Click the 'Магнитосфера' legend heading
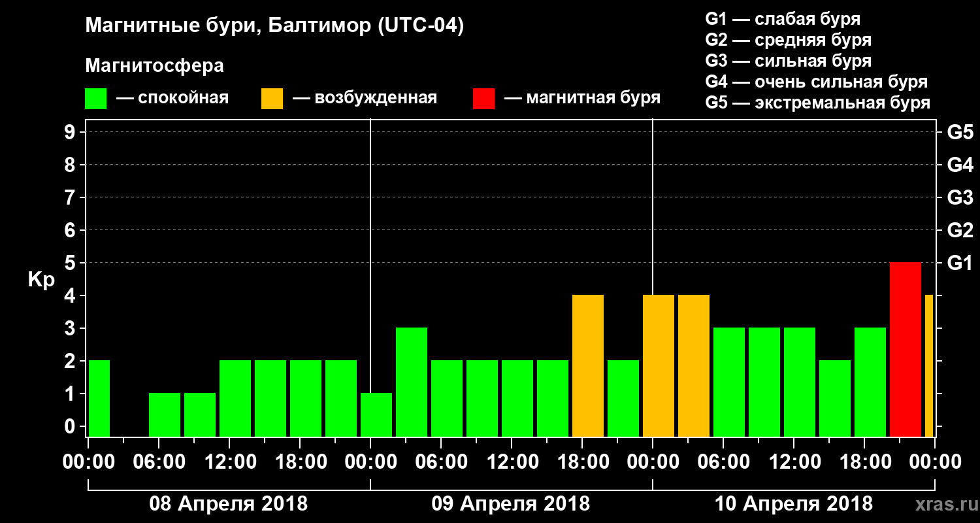Image resolution: width=980 pixels, height=523 pixels. pos(154,66)
